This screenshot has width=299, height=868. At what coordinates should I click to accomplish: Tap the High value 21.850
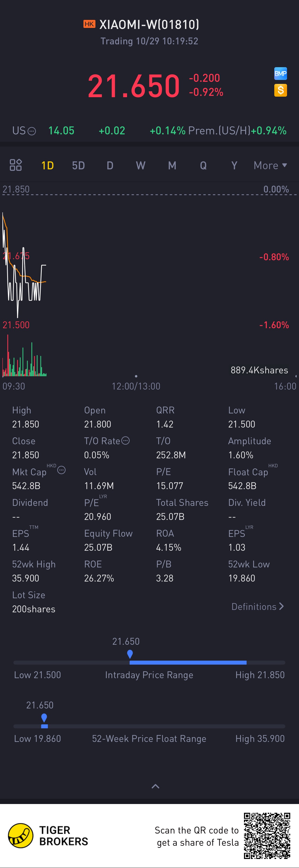(x=26, y=424)
